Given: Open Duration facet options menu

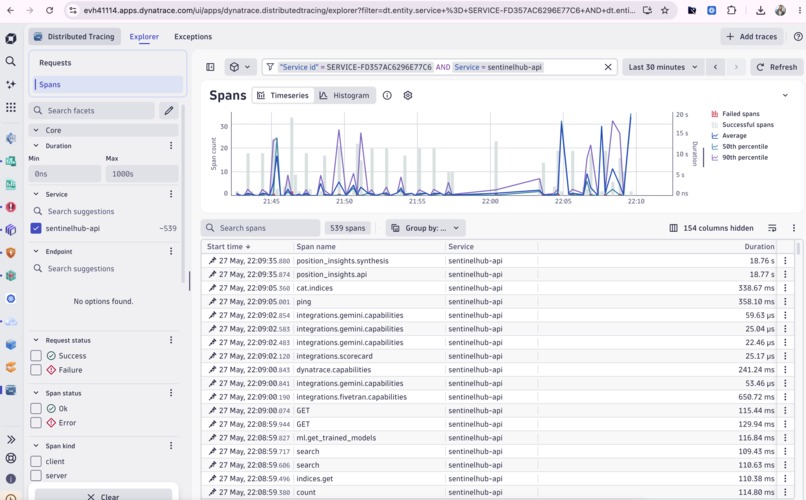Looking at the screenshot, I should (x=171, y=145).
